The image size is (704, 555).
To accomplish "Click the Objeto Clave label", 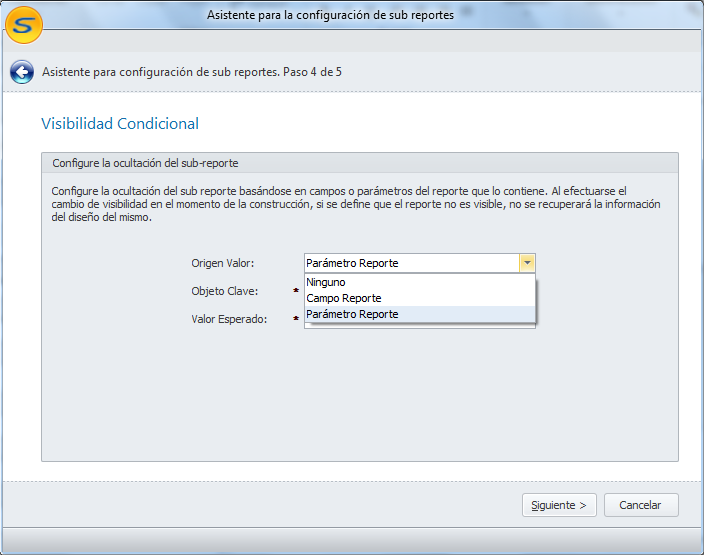I will pyautogui.click(x=225, y=291).
